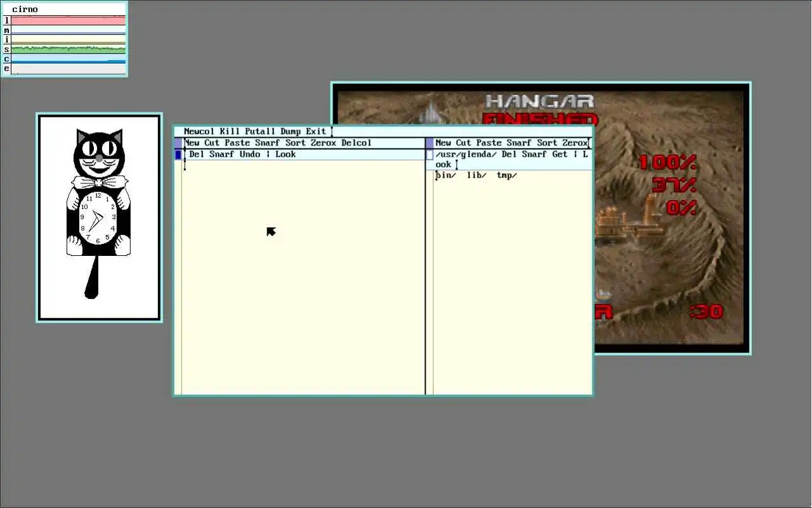Click Newcol in acme's top tag
The image size is (812, 508).
coord(199,131)
